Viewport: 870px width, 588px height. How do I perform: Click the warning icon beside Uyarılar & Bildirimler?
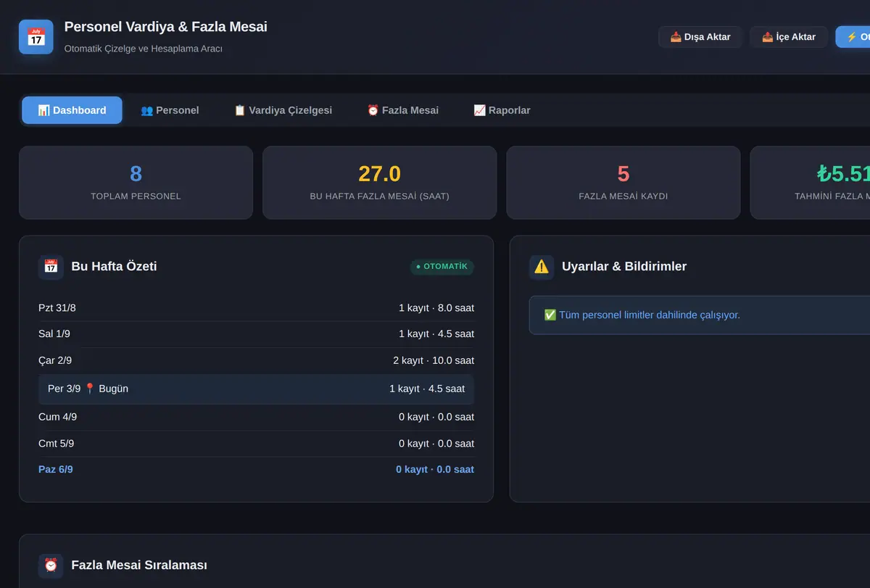tap(542, 266)
